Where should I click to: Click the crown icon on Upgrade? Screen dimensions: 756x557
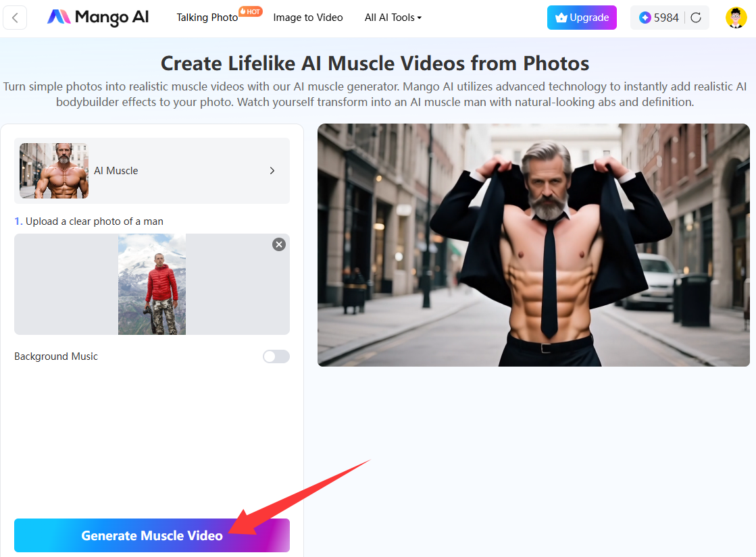(x=561, y=18)
